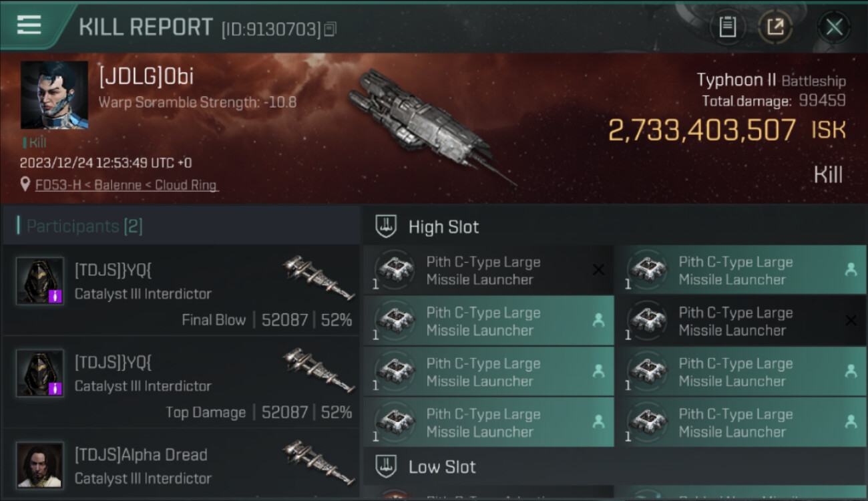Open the hamburger menu
The height and width of the screenshot is (501, 868).
coord(29,25)
